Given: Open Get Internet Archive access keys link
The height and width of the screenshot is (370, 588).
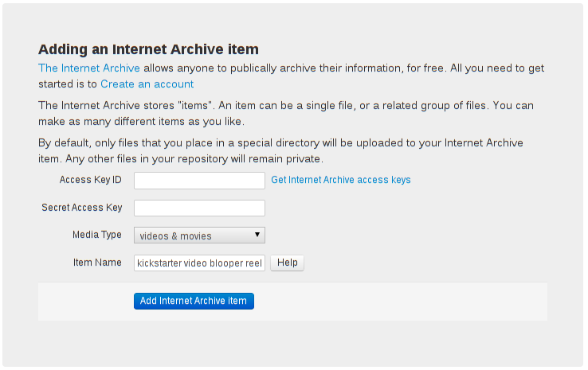Looking at the screenshot, I should [x=341, y=180].
